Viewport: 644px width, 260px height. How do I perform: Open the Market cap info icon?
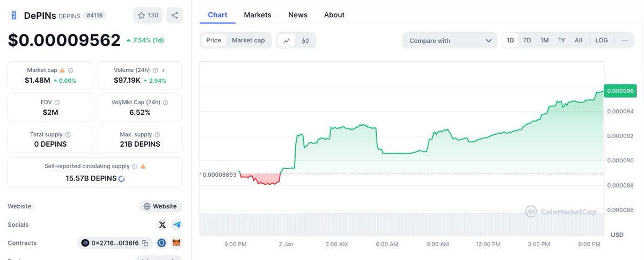(71, 70)
